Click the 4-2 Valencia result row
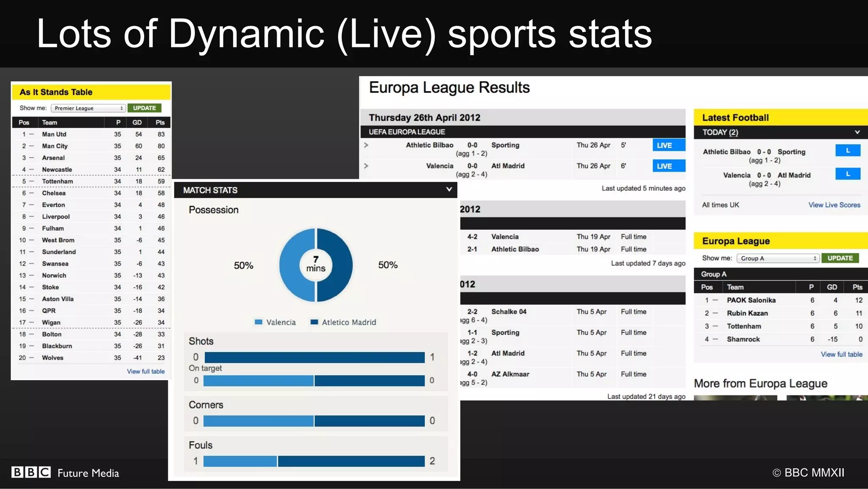Screen dimensions: 868x489 pyautogui.click(x=573, y=236)
